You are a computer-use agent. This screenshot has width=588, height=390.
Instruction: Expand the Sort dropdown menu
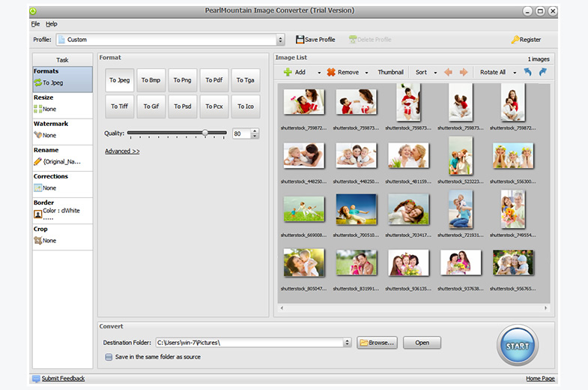click(434, 73)
